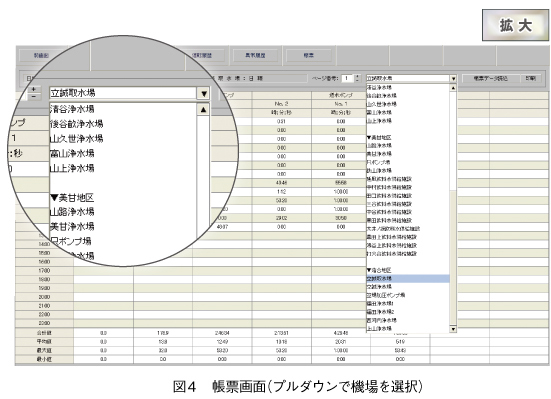551x399 pixels.
Task: Click the ▼美甘地区 group header in the list
Action: pyautogui.click(x=408, y=137)
